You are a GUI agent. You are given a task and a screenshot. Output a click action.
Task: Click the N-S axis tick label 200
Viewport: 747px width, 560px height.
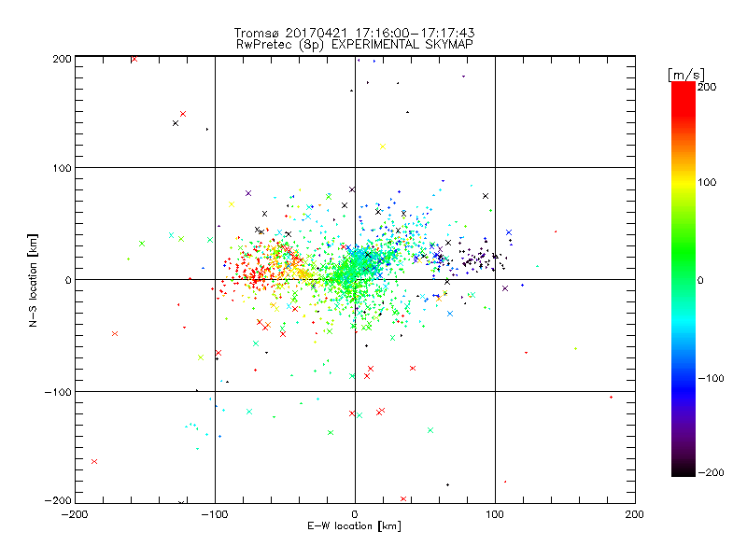[62, 59]
